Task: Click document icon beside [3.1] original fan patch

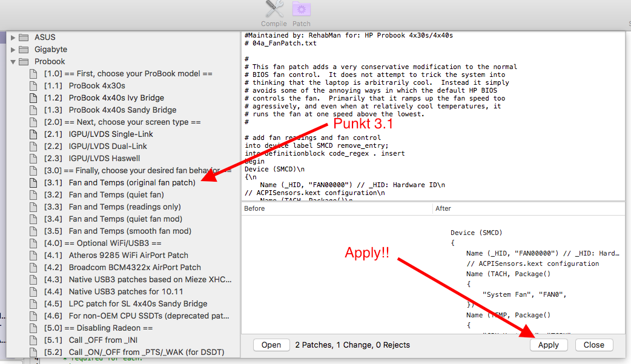Action: pyautogui.click(x=33, y=182)
